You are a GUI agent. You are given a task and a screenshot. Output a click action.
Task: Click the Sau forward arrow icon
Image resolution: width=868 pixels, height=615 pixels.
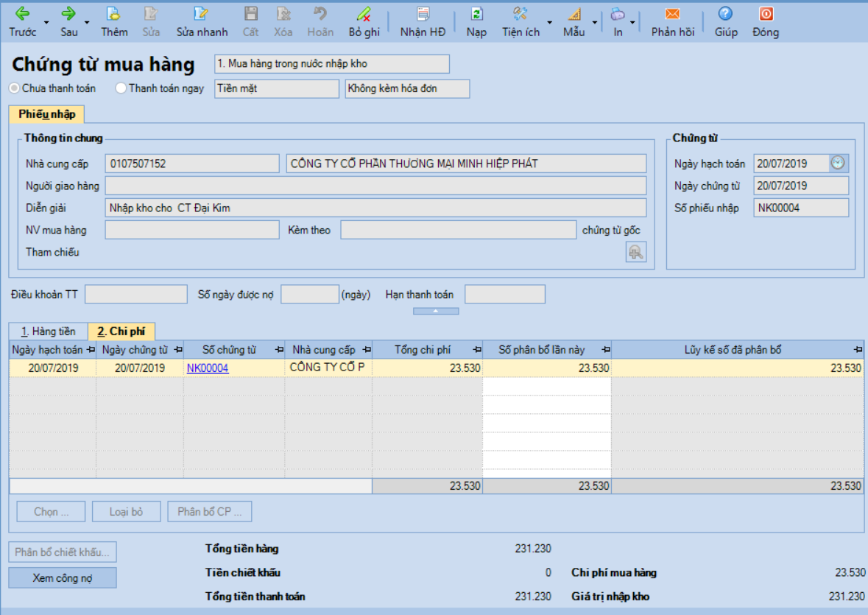(68, 14)
